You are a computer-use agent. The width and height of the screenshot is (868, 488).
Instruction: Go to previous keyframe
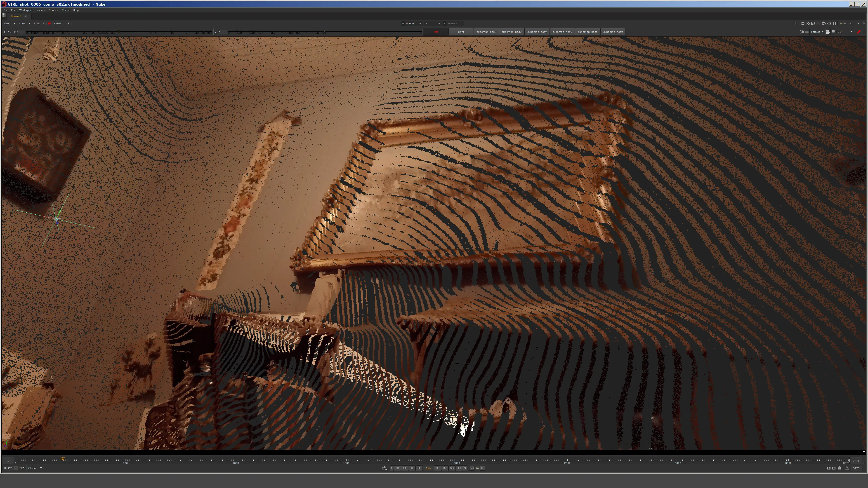405,468
